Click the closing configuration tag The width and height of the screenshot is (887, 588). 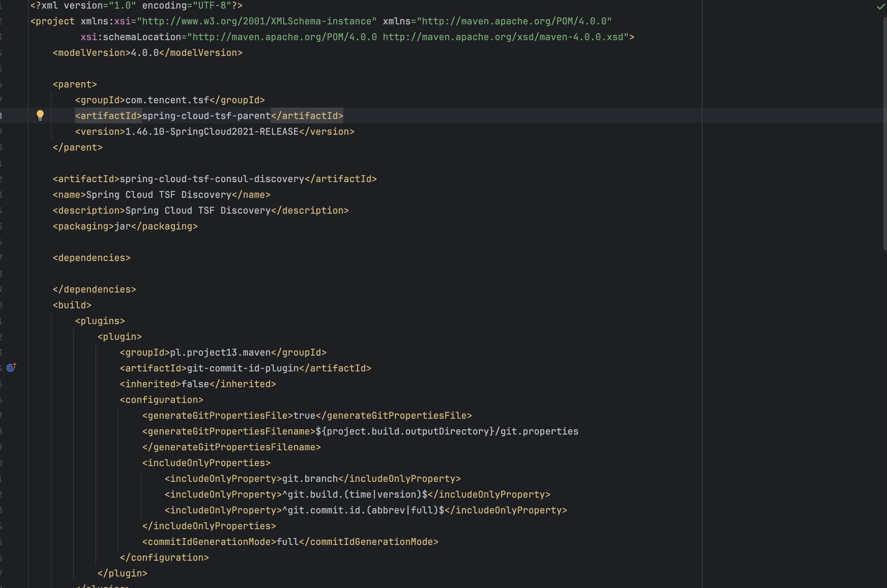[164, 557]
